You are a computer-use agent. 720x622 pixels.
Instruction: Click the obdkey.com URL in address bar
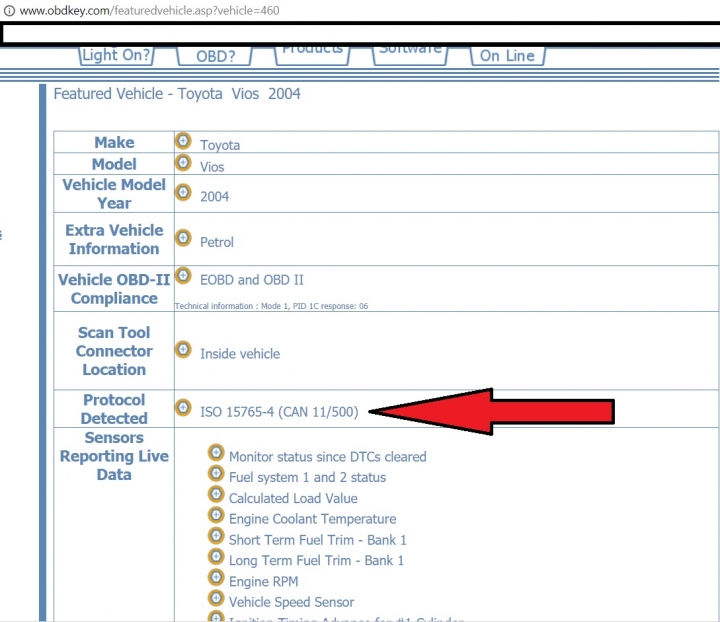click(x=149, y=10)
